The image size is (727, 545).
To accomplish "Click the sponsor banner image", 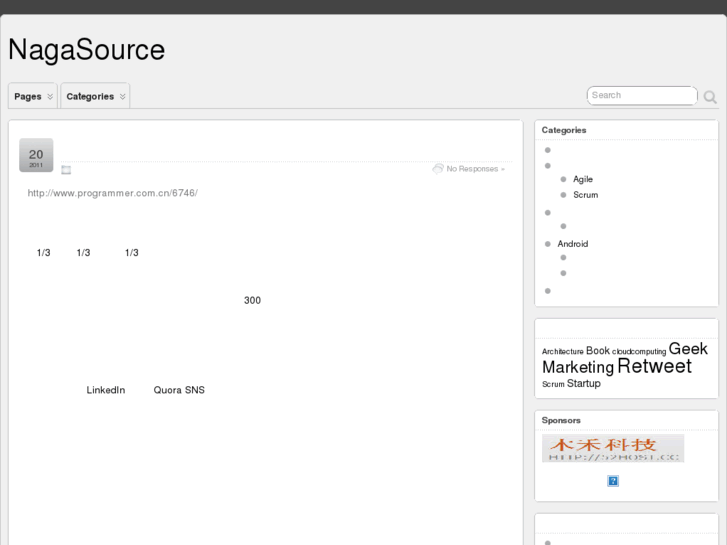I will click(613, 448).
